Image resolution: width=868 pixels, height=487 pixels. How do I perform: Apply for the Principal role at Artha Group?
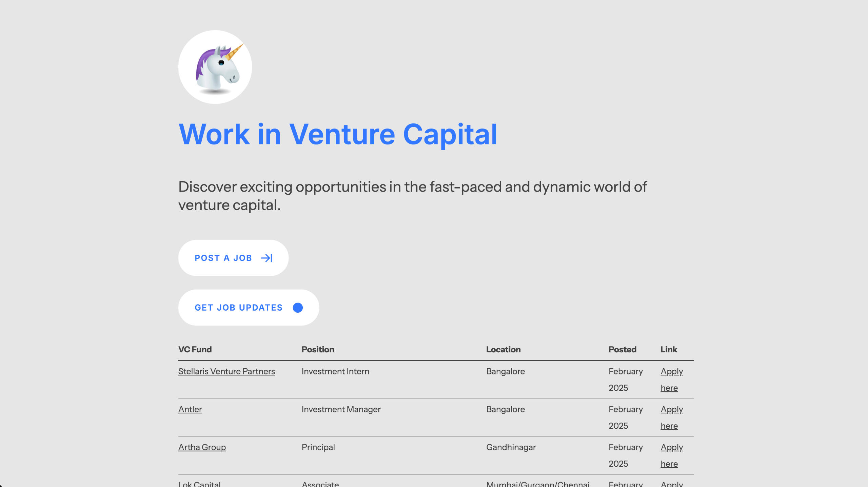point(672,455)
